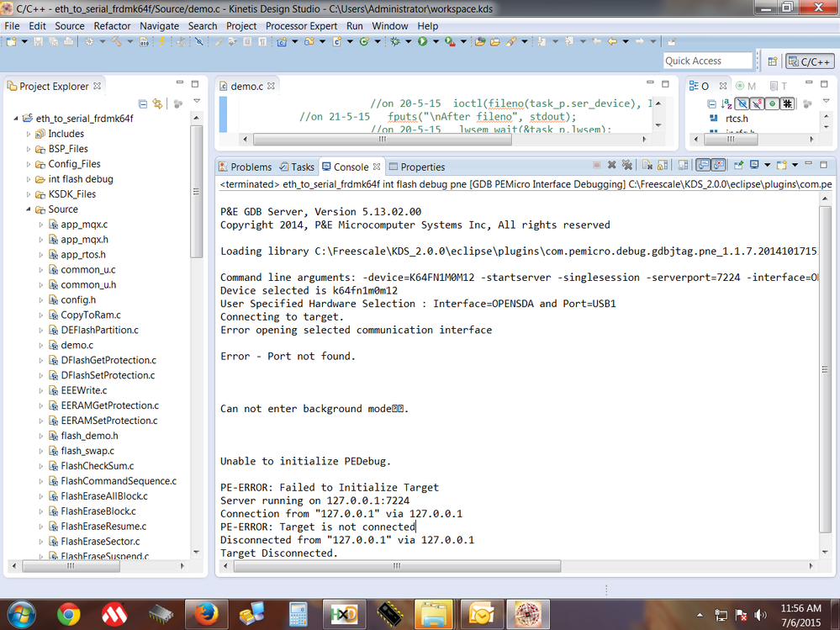Select the C/C++ perspective button
This screenshot has width=840, height=630.
810,61
